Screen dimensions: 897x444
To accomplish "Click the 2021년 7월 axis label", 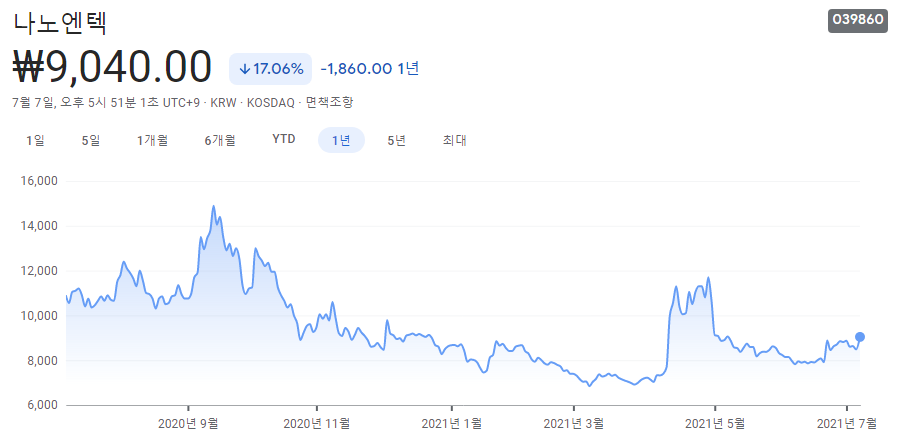I will point(847,423).
